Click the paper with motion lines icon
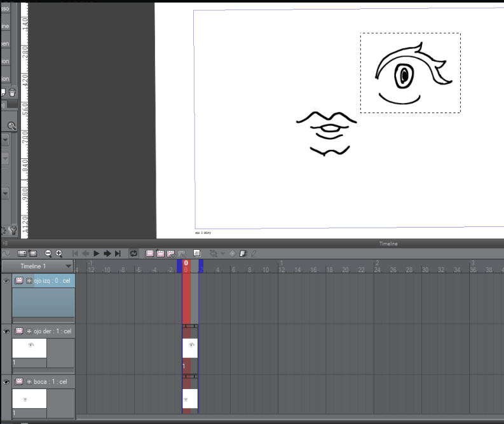 point(243,254)
